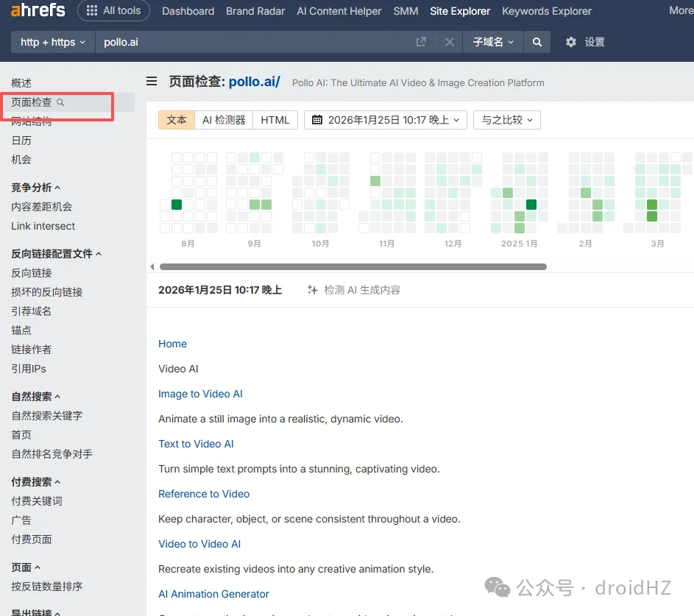Open the All tools grid menu

(x=113, y=11)
